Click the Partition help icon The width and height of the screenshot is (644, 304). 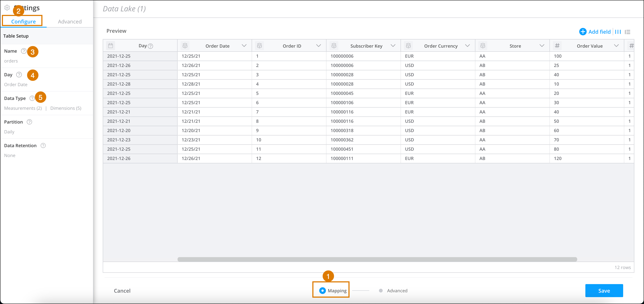coord(29,122)
